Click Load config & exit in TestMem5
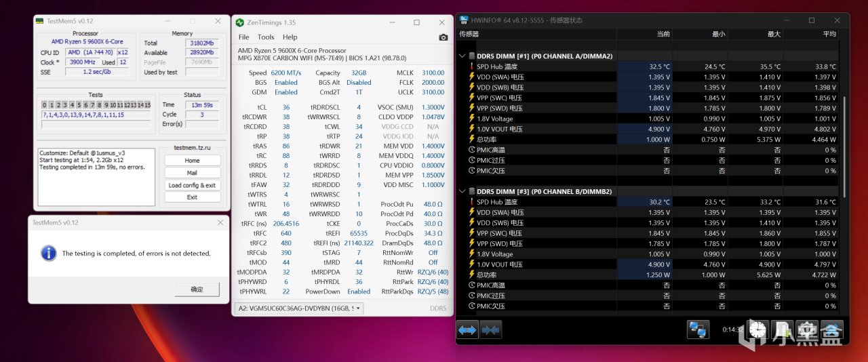 tap(192, 185)
